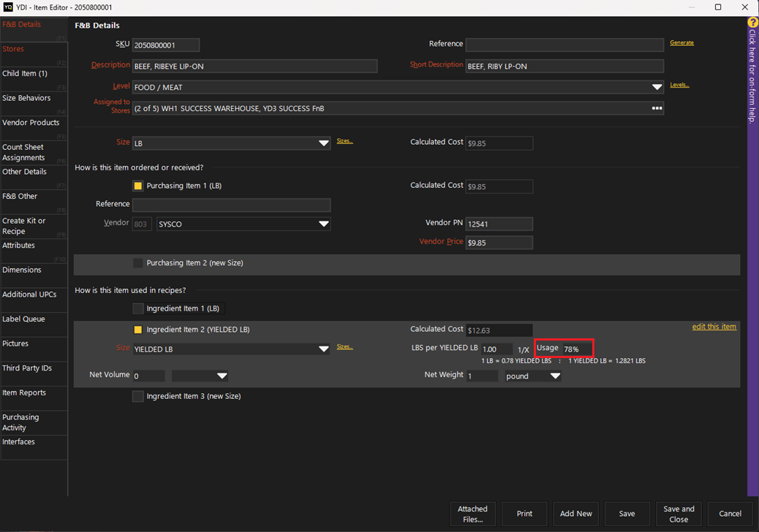Open Create Kit or Recipe tab
This screenshot has height=532, width=759.
(x=34, y=227)
